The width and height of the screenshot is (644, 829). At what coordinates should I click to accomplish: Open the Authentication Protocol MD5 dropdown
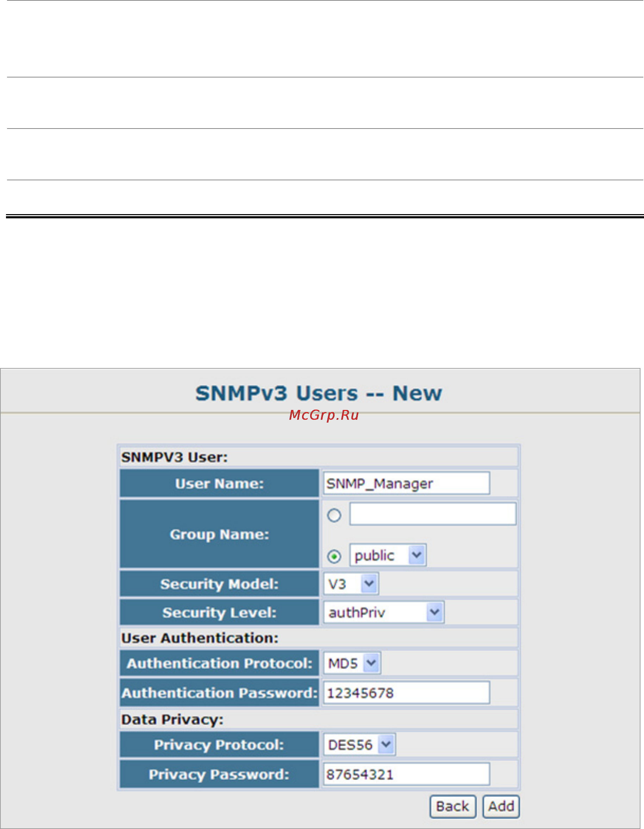click(352, 663)
